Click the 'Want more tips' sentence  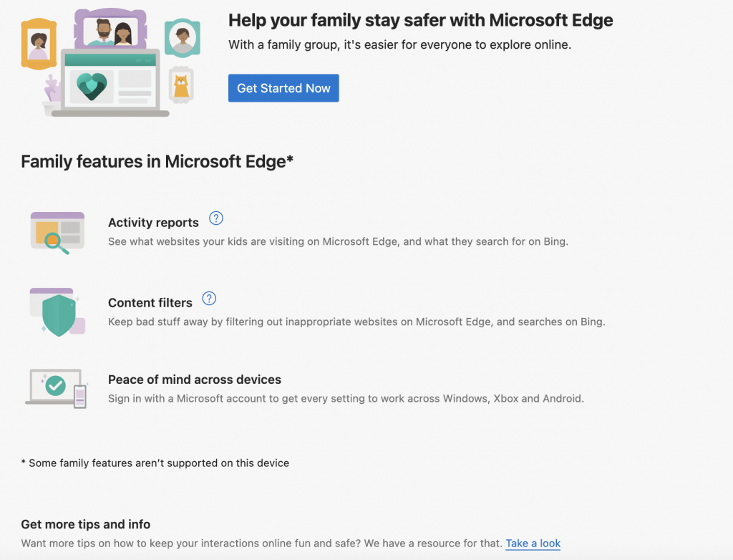click(x=262, y=543)
